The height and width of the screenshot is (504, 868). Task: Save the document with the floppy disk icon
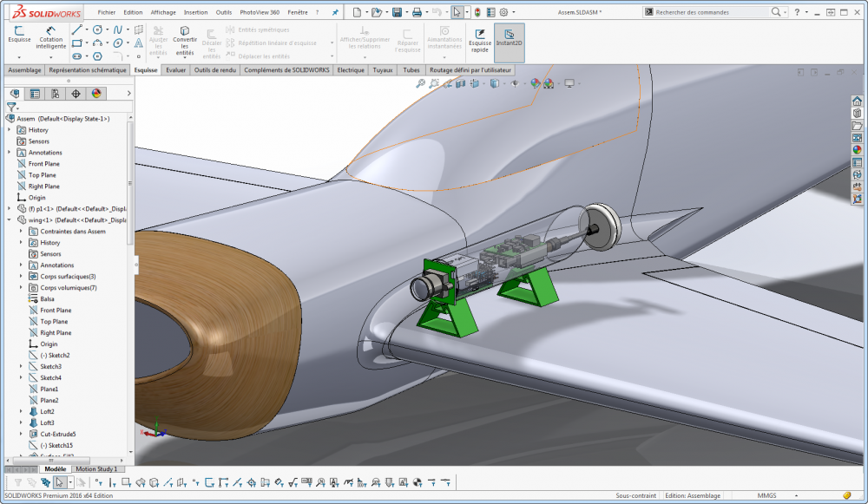tap(397, 12)
